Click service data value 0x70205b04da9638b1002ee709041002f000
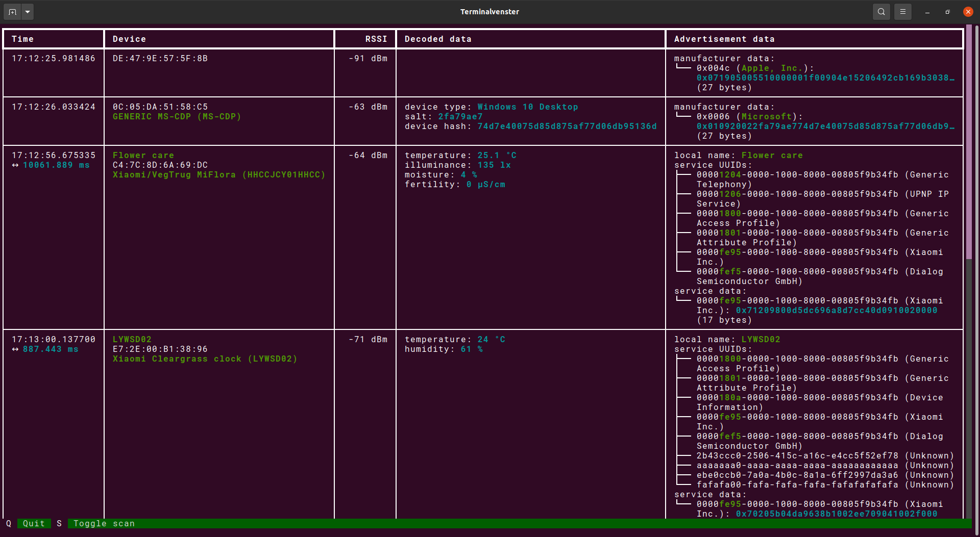This screenshot has height=537, width=980. 837,514
